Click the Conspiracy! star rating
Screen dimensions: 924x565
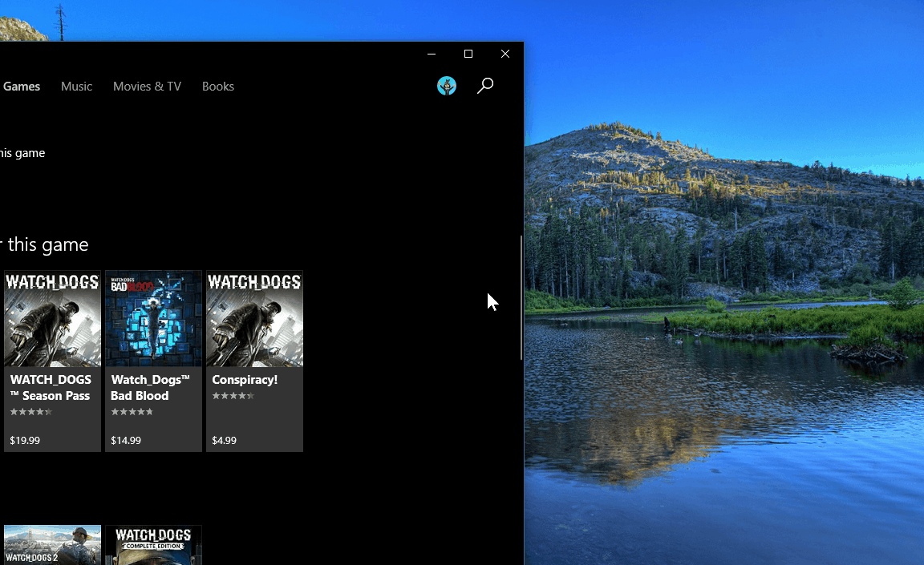tap(233, 396)
